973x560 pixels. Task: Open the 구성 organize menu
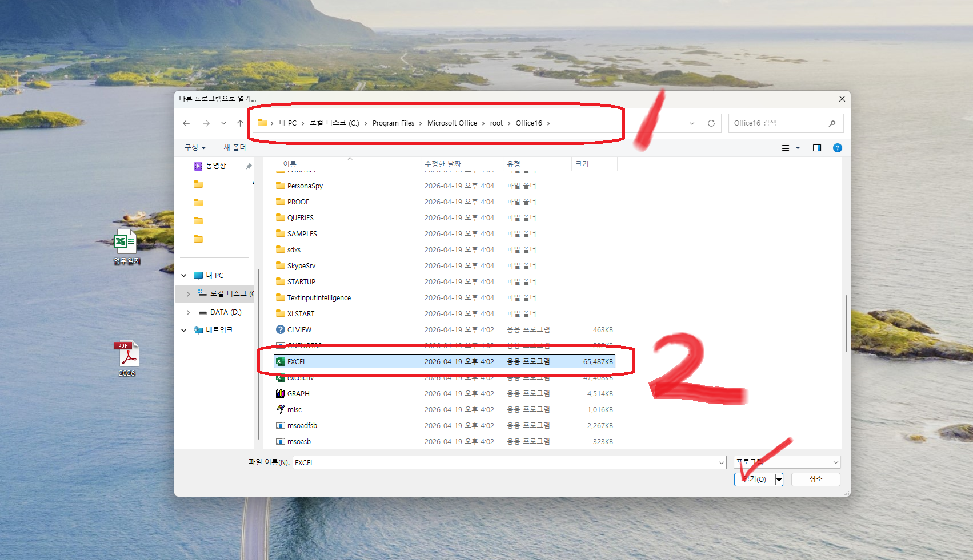(x=195, y=147)
